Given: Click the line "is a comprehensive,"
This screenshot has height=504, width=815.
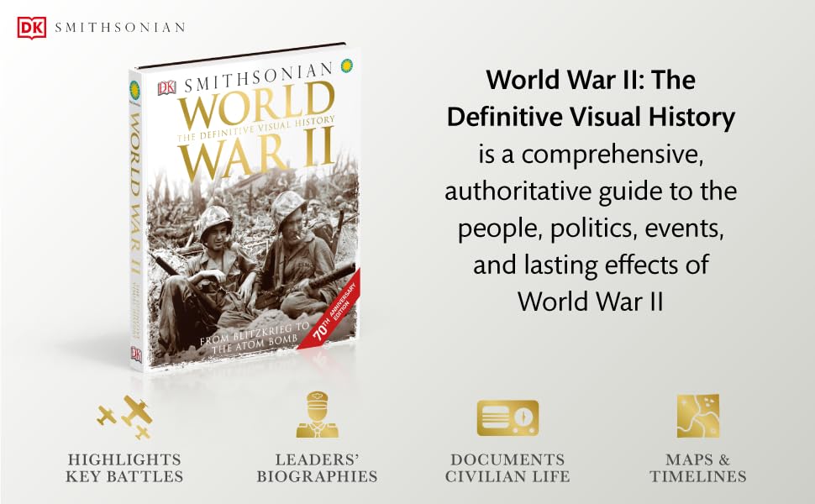Looking at the screenshot, I should point(591,155).
